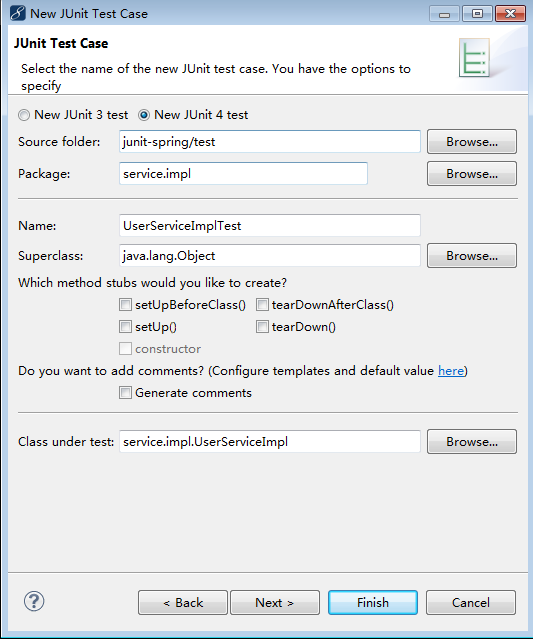Viewport: 533px width, 639px height.
Task: Browse for the Superclass
Action: [x=472, y=256]
